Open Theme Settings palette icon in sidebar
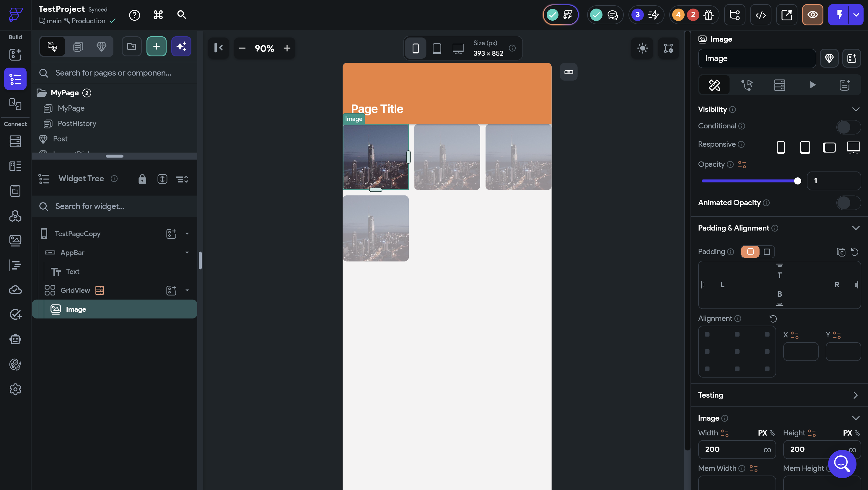The image size is (868, 490). point(15,364)
